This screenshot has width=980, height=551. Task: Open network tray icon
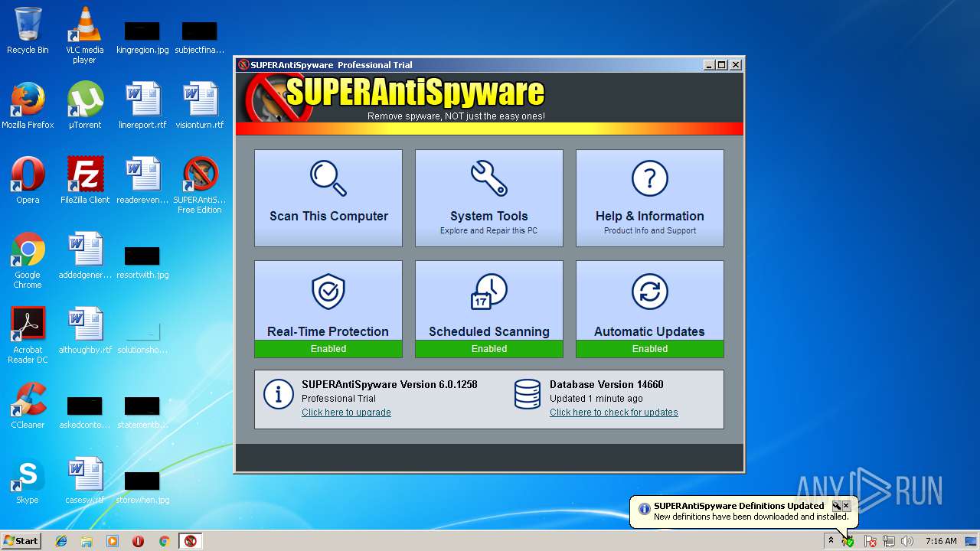click(889, 541)
